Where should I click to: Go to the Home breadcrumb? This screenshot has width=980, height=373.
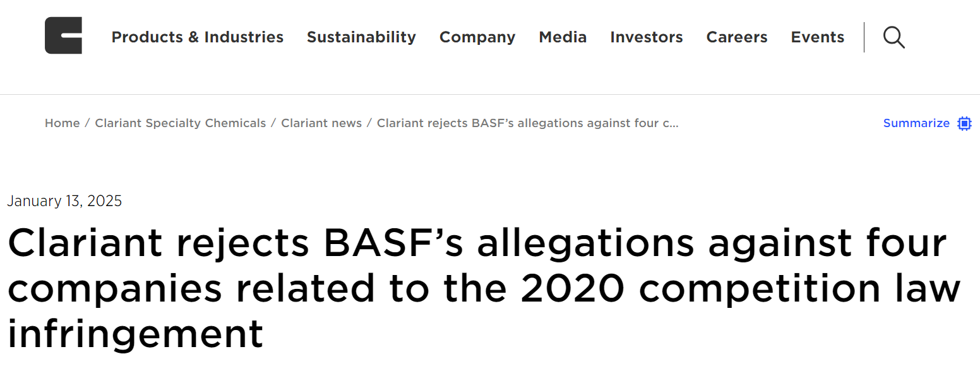tap(63, 123)
